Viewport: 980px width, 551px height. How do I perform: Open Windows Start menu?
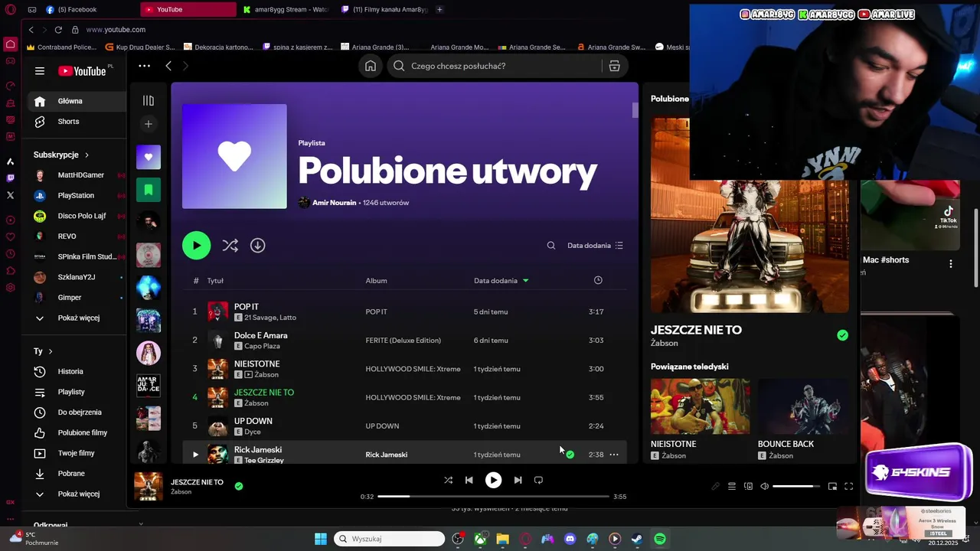(321, 539)
